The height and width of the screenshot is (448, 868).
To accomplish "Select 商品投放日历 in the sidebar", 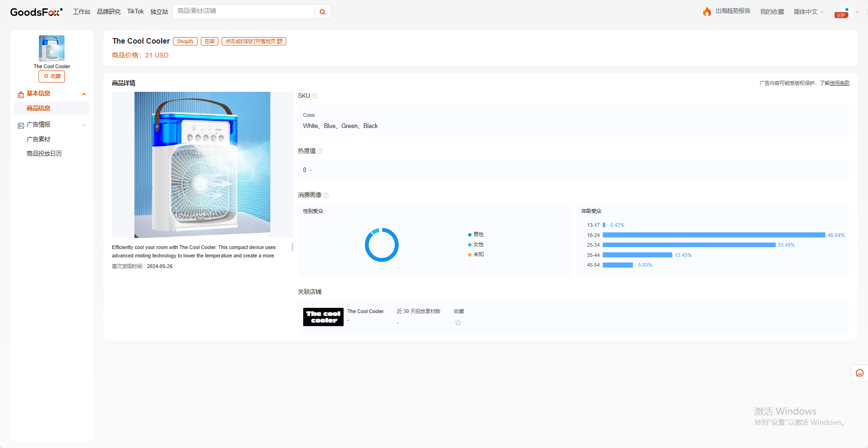I will pos(44,154).
